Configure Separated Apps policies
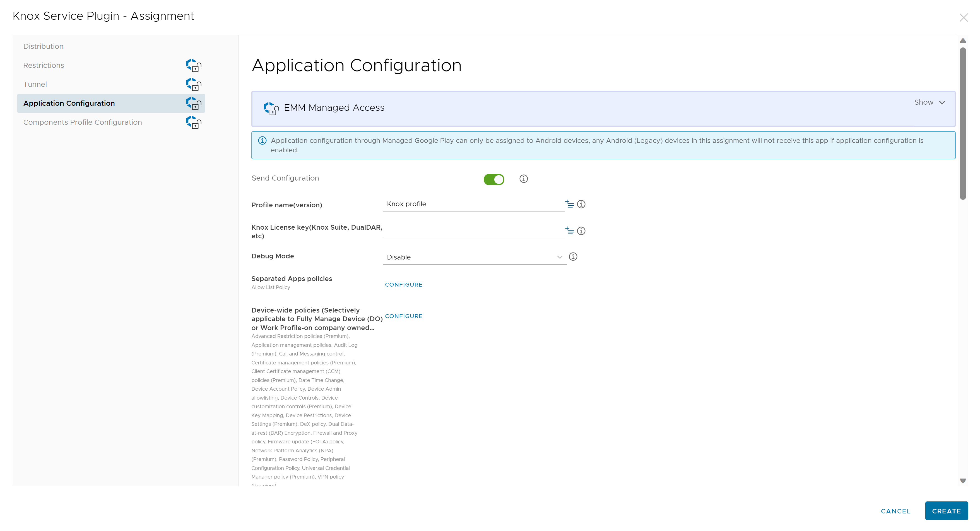This screenshot has height=531, width=980. (x=403, y=285)
